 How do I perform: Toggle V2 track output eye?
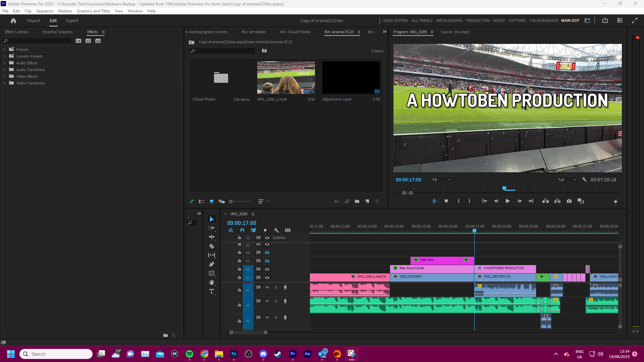[x=267, y=269]
